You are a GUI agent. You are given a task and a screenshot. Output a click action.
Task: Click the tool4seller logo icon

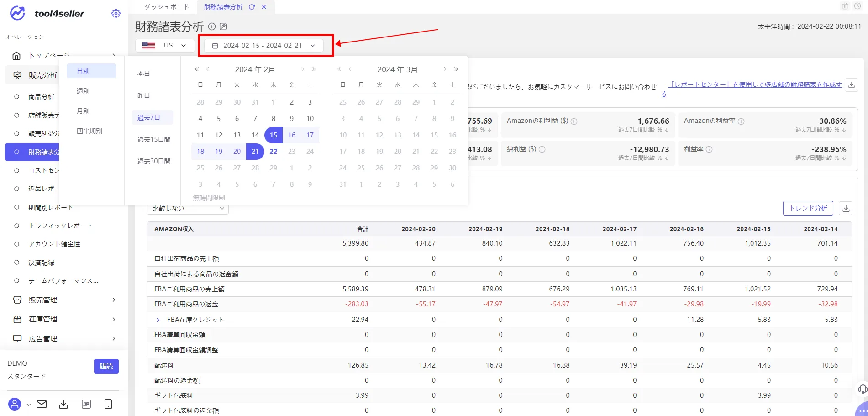(17, 13)
